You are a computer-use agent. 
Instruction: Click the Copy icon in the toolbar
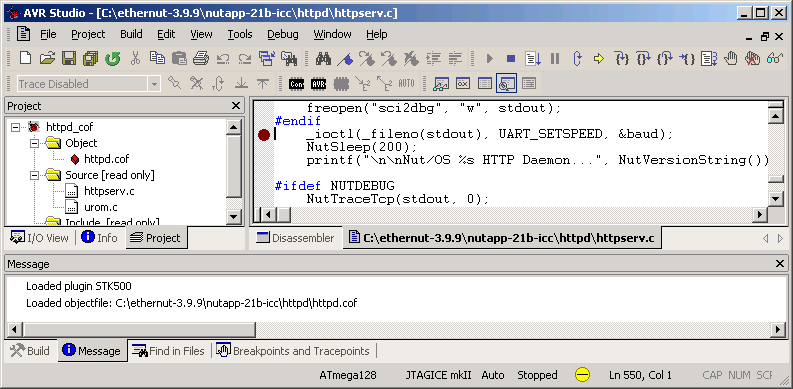(157, 59)
